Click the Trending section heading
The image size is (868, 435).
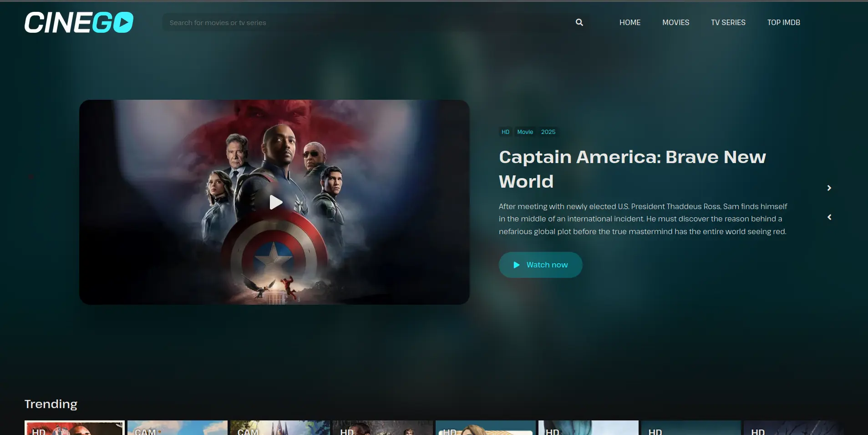(x=51, y=404)
